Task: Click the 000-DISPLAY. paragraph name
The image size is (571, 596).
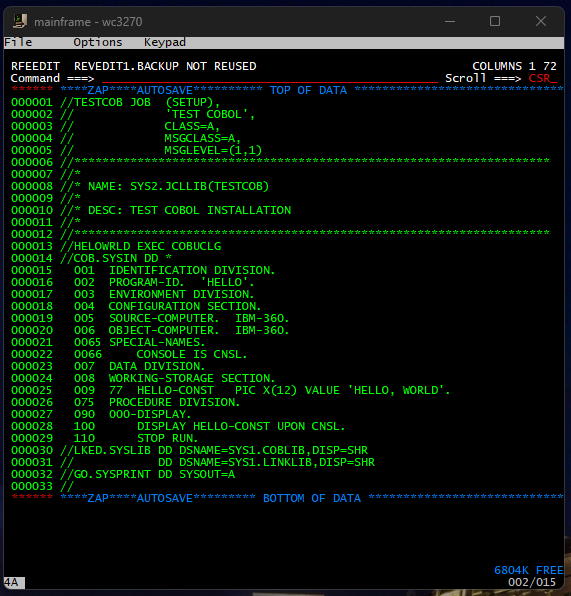Action: [150, 414]
